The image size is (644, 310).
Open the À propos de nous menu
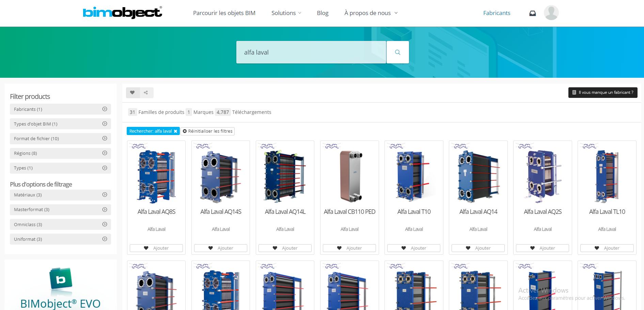pos(371,13)
